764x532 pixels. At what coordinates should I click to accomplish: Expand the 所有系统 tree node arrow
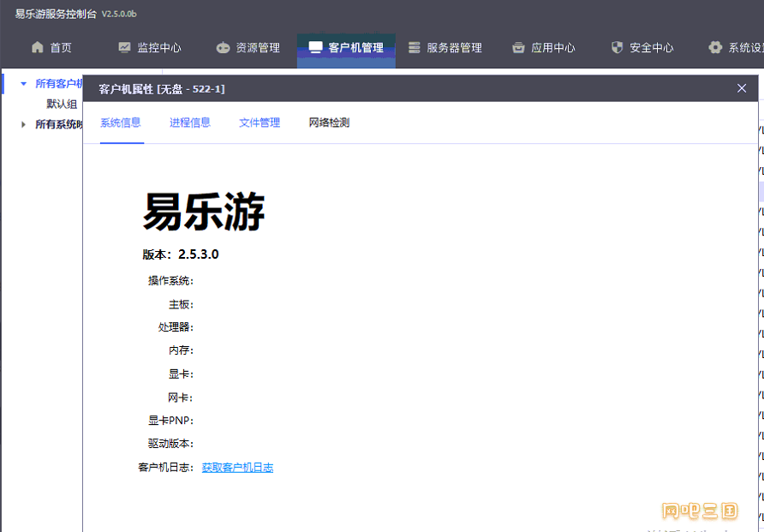click(x=23, y=125)
